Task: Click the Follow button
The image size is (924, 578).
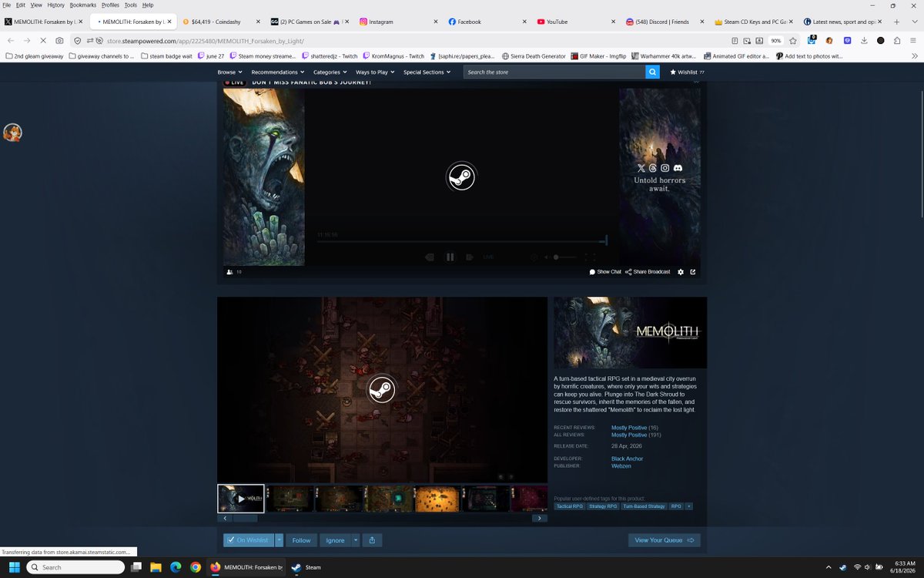Action: (302, 540)
